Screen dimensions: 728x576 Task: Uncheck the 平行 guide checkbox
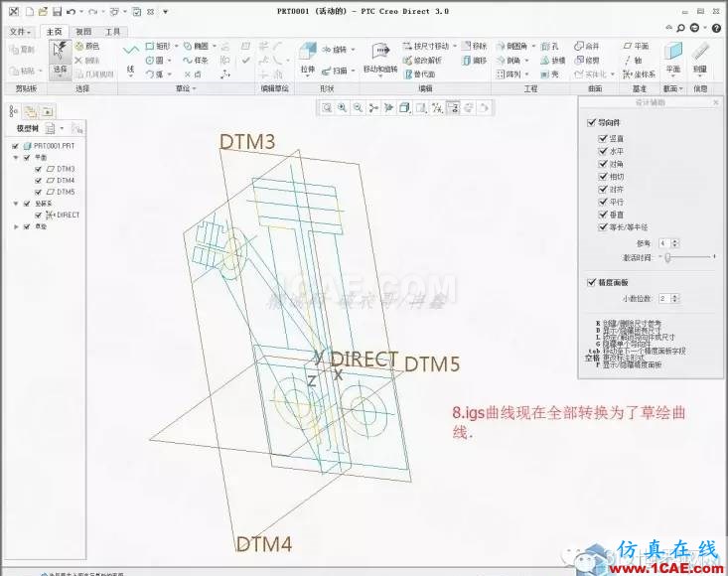click(x=603, y=202)
